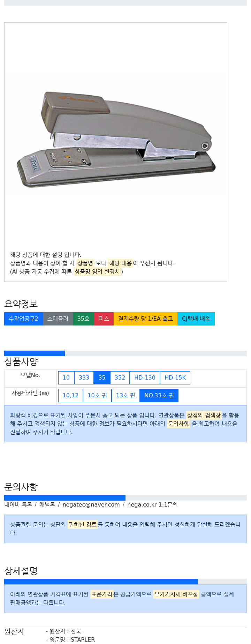Viewport: 251px width, 644px height.
Task: Pick model 352 option
Action: [120, 378]
